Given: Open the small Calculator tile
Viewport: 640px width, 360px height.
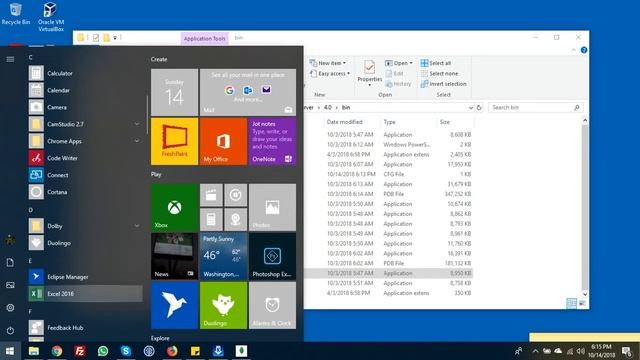Looking at the screenshot, I should [x=211, y=220].
